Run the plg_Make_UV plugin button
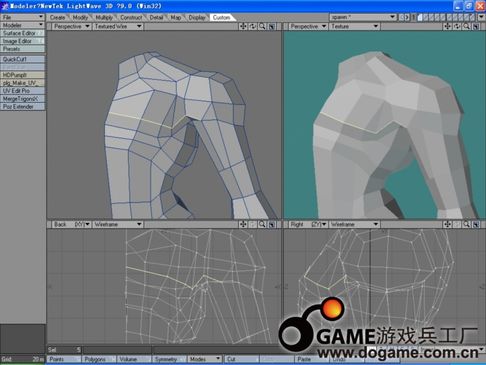This screenshot has width=486, height=365. [x=22, y=83]
